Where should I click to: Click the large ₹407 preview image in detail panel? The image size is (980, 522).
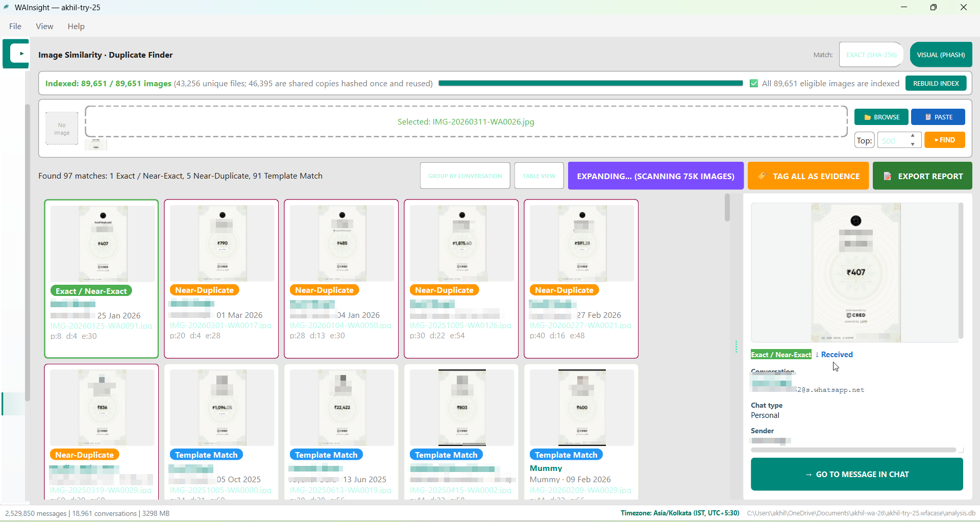click(x=856, y=272)
